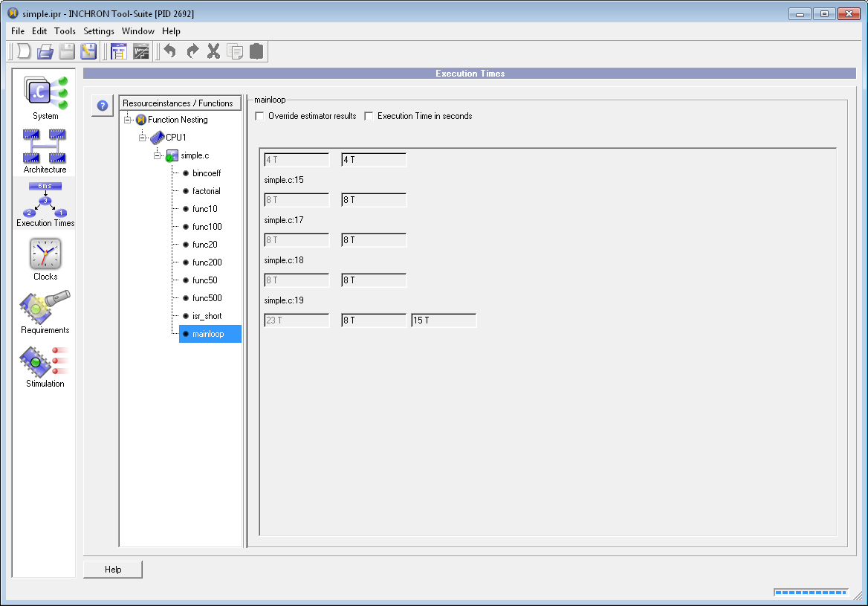Open the Edit menu
Image resolution: width=868 pixels, height=606 pixels.
point(39,31)
